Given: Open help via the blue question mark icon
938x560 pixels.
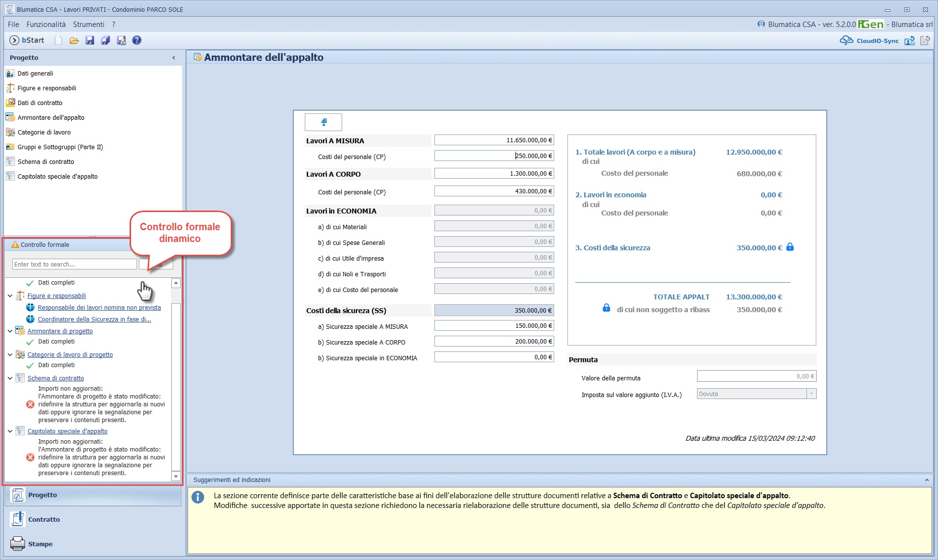Looking at the screenshot, I should tap(137, 40).
